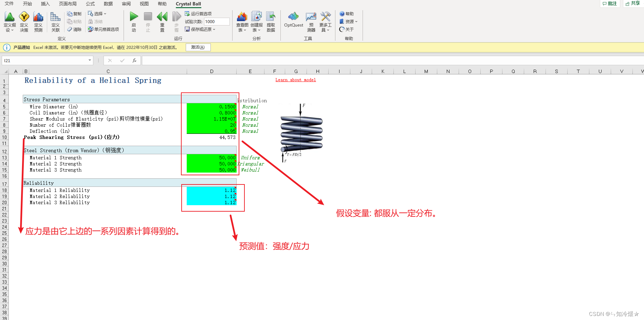The image size is (644, 320).
Task: Open Run Preferences (运行首选项)
Action: pyautogui.click(x=198, y=14)
